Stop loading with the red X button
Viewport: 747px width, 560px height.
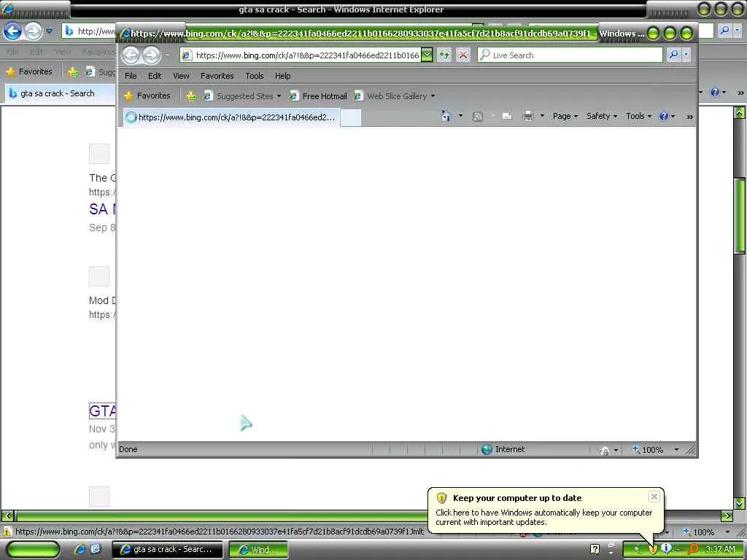(x=462, y=55)
